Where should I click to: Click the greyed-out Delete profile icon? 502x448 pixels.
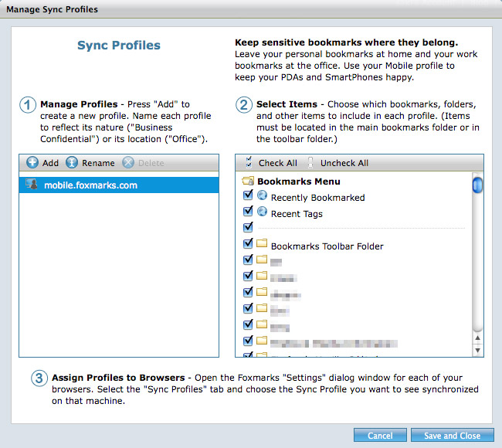click(x=128, y=162)
